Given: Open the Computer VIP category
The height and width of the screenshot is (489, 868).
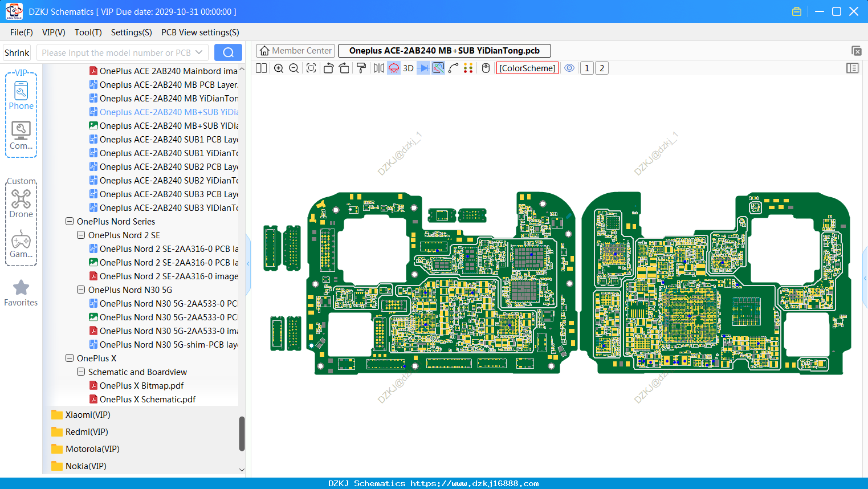Looking at the screenshot, I should (x=21, y=135).
